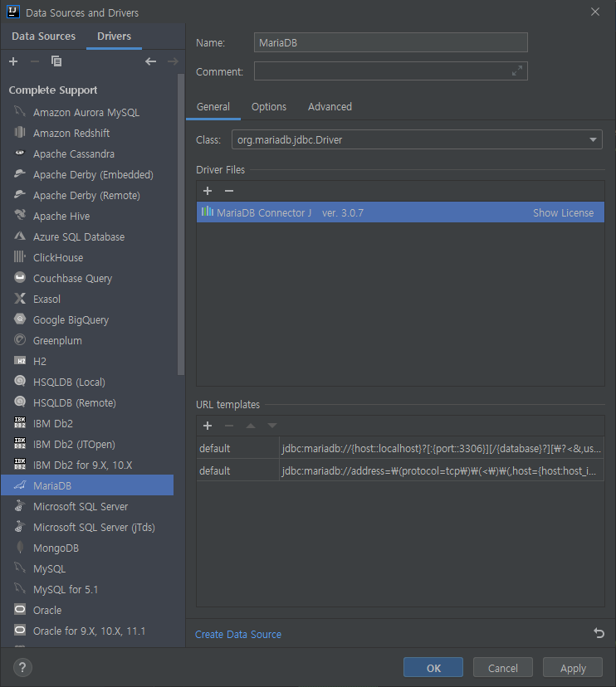This screenshot has width=616, height=687.
Task: Select IBM Db2 (JTOpen) driver
Action: click(x=87, y=444)
